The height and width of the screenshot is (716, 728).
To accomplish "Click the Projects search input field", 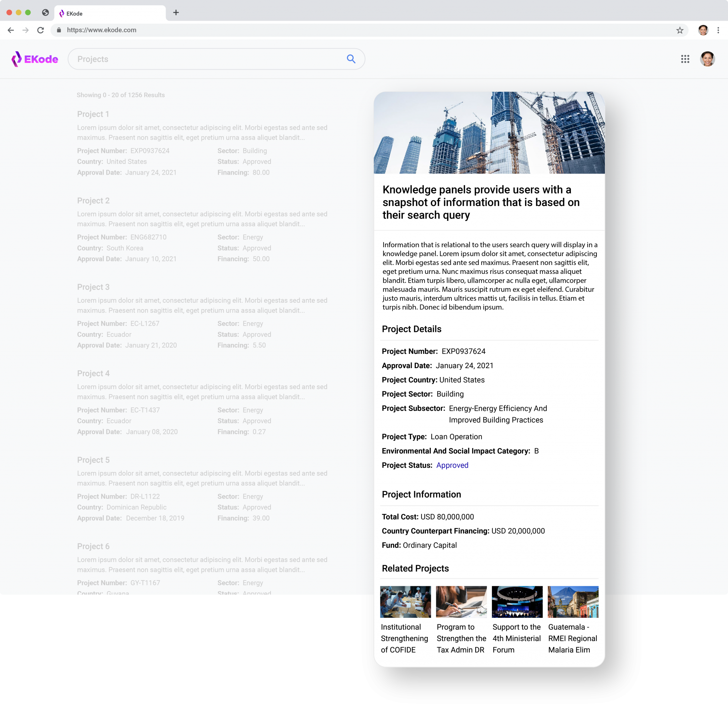I will click(x=188, y=59).
